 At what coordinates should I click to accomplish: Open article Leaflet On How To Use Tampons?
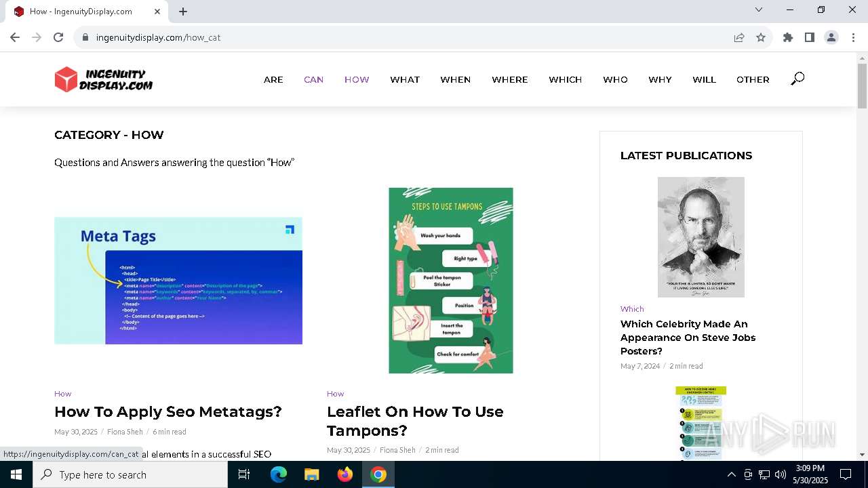click(415, 421)
